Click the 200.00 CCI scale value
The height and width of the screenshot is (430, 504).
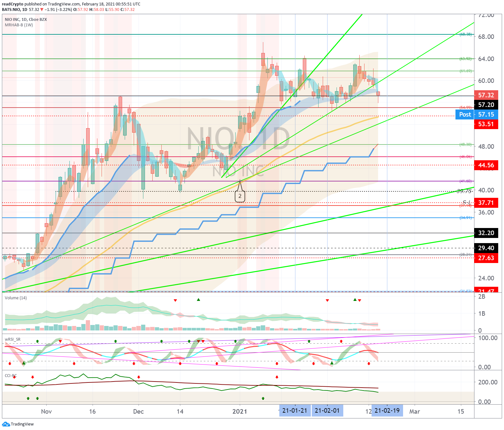[x=488, y=382]
